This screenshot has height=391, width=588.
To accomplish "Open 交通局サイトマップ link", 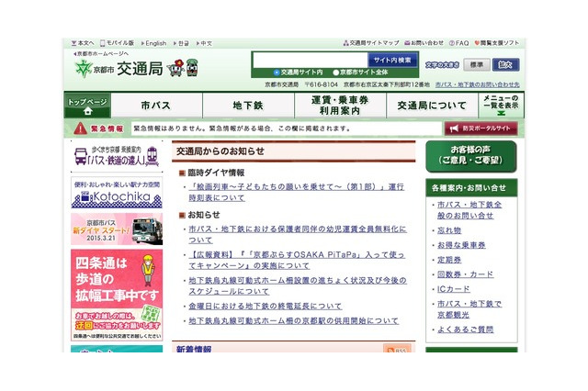I will pos(371,43).
